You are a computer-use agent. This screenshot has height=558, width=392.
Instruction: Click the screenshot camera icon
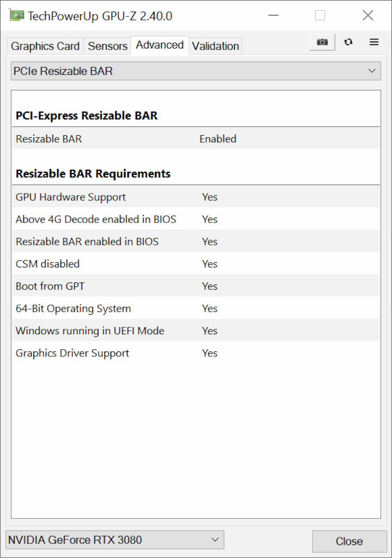(x=322, y=42)
